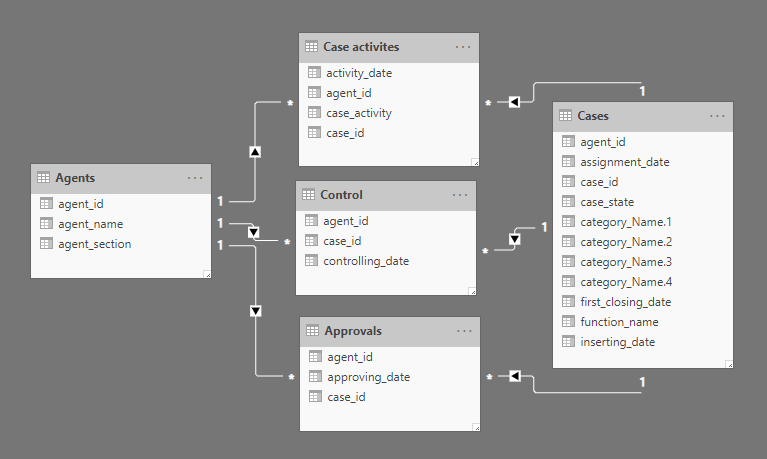Click the resize handle of the Cases table
Image resolution: width=767 pixels, height=459 pixels.
(x=729, y=364)
